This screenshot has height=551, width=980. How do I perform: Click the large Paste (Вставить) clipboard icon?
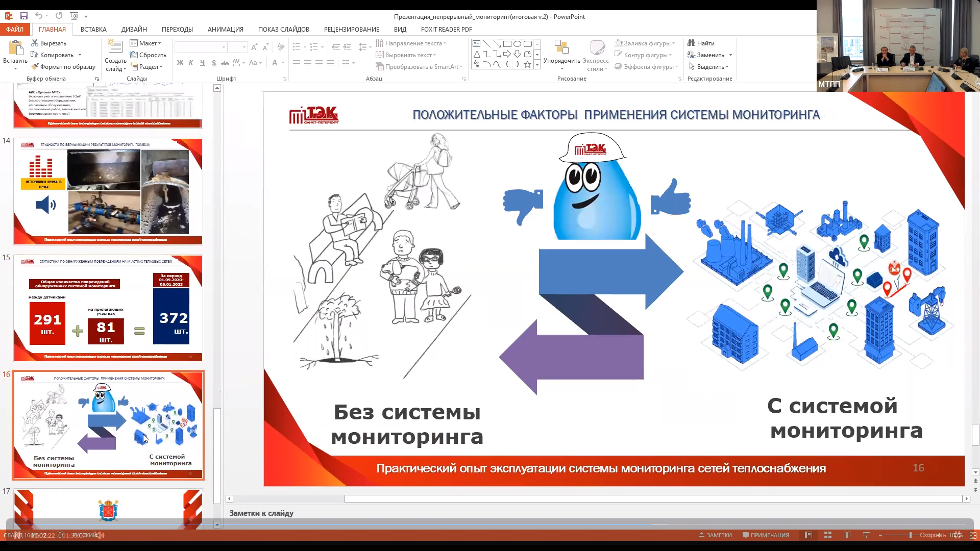point(16,48)
